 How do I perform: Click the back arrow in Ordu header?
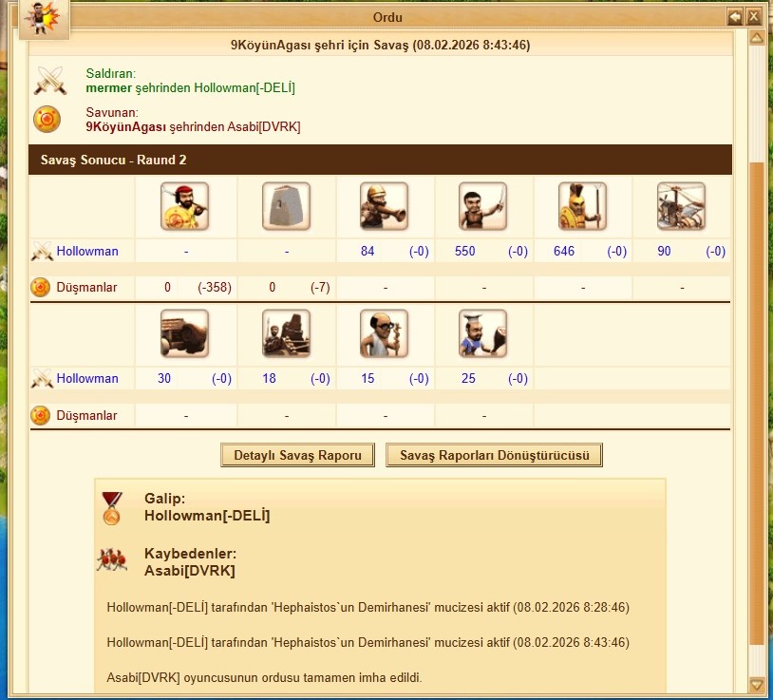[735, 17]
